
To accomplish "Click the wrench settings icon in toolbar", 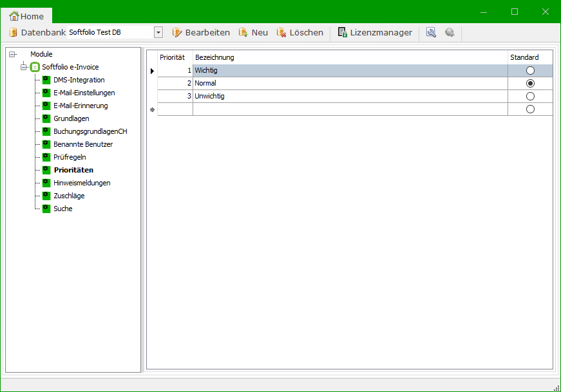I will [x=431, y=33].
